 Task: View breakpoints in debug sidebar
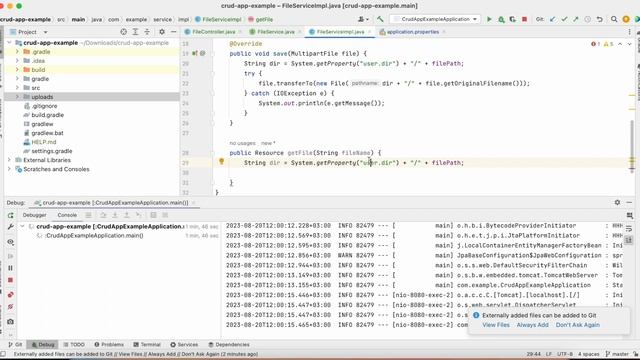[x=11, y=294]
